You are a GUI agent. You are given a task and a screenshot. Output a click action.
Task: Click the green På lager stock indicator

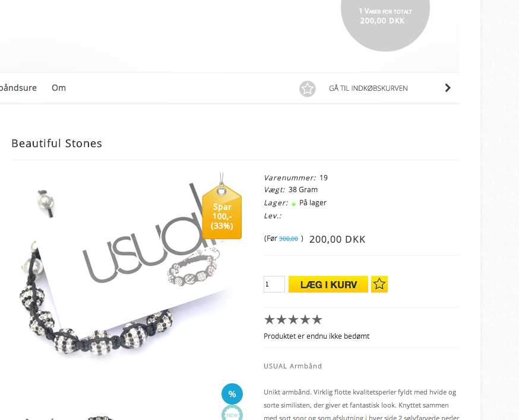(293, 203)
